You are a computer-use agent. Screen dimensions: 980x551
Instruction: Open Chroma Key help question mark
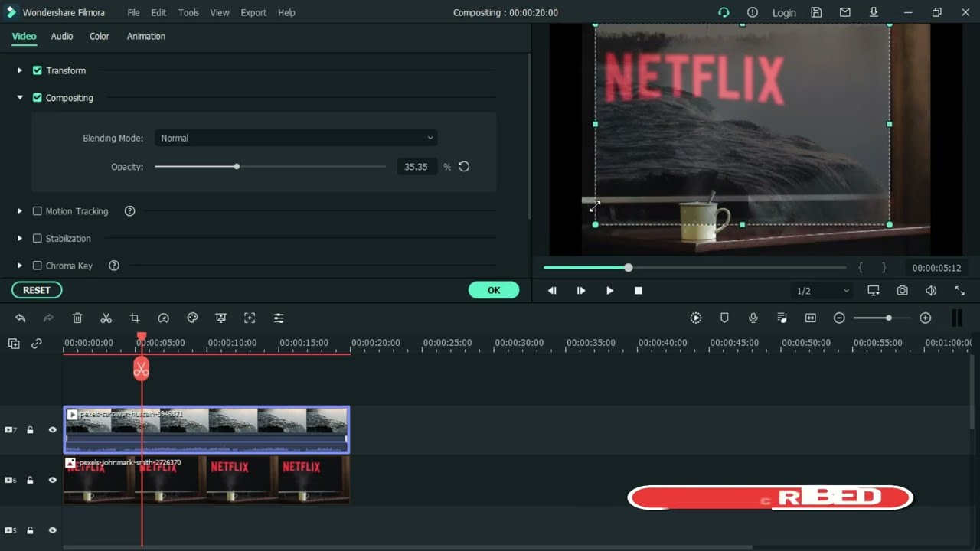click(x=114, y=266)
